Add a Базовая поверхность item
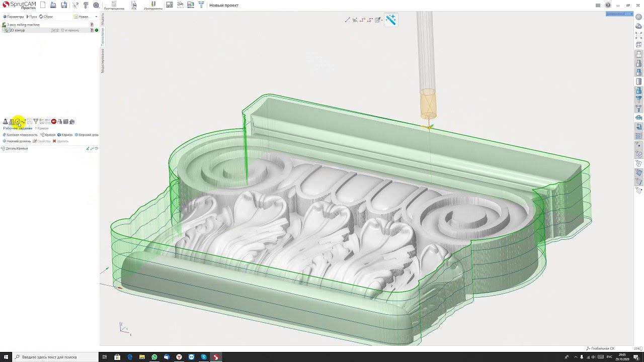This screenshot has width=644, height=362. [x=20, y=135]
